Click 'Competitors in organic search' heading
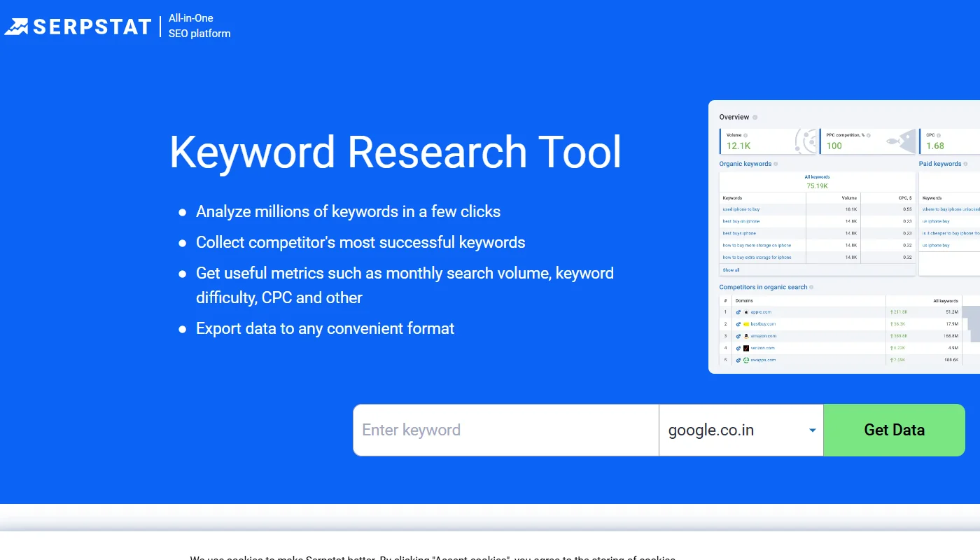The width and height of the screenshot is (980, 560). point(763,287)
